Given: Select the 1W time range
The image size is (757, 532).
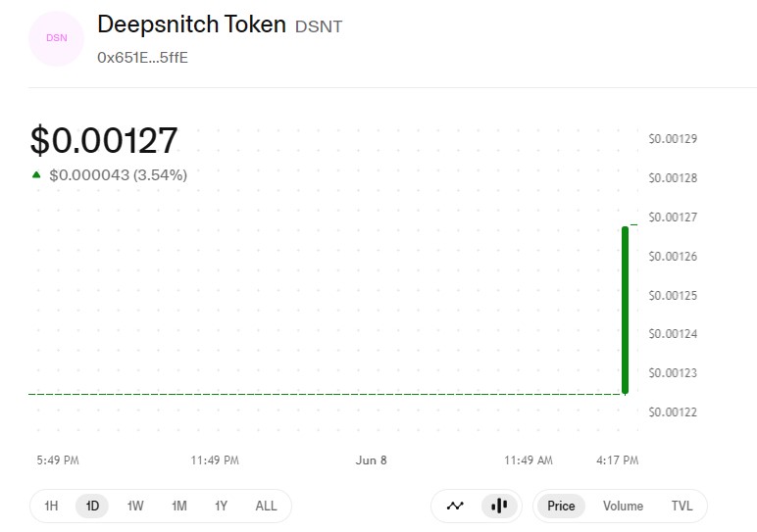Looking at the screenshot, I should click(x=135, y=506).
